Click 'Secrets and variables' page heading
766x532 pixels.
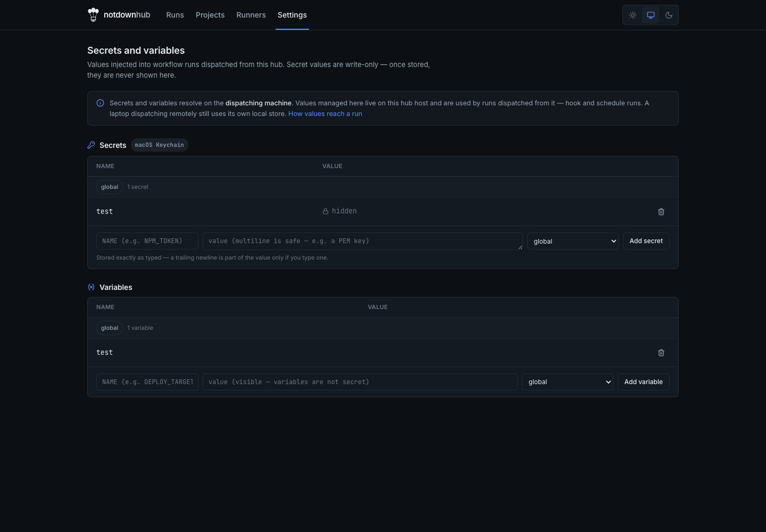tap(136, 51)
